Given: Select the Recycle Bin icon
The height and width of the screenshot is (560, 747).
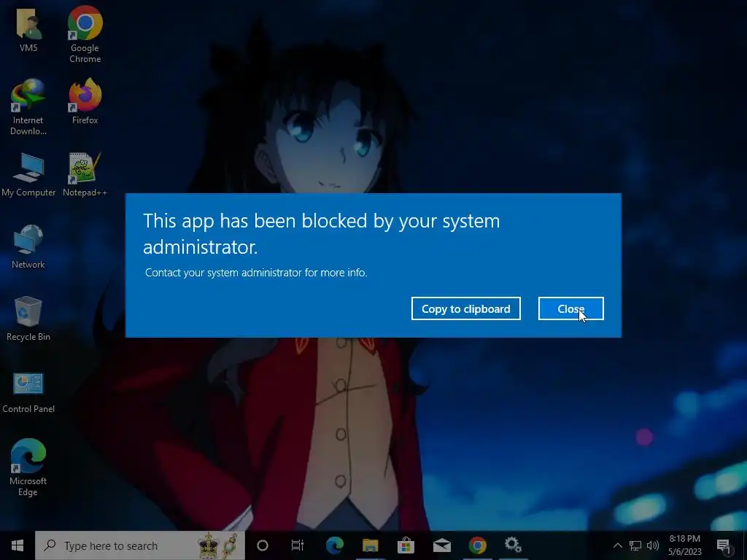Looking at the screenshot, I should [28, 319].
